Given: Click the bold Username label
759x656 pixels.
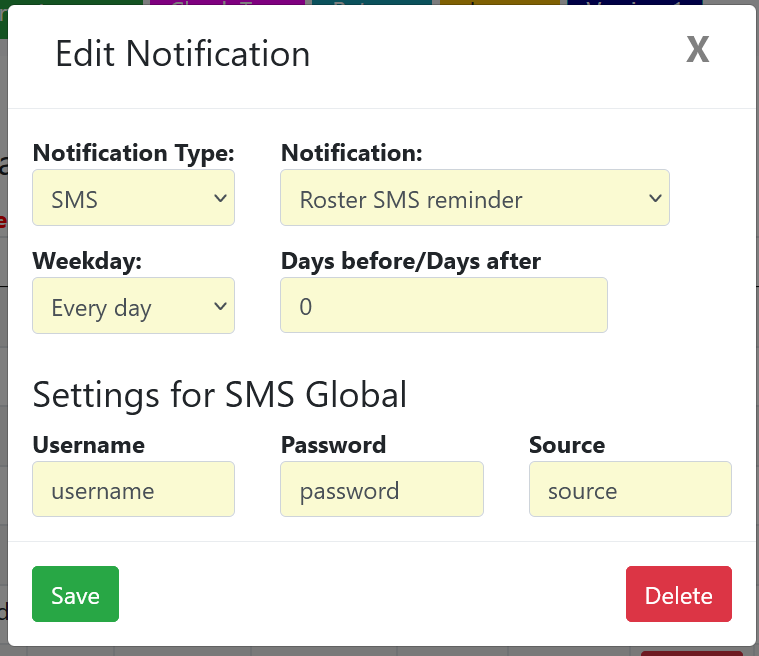Looking at the screenshot, I should click(89, 445).
